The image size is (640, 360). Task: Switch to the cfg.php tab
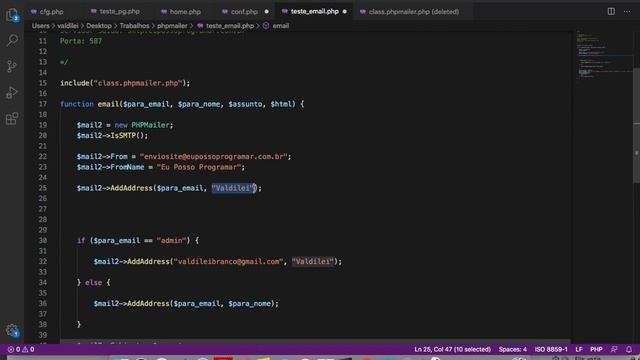(x=51, y=12)
